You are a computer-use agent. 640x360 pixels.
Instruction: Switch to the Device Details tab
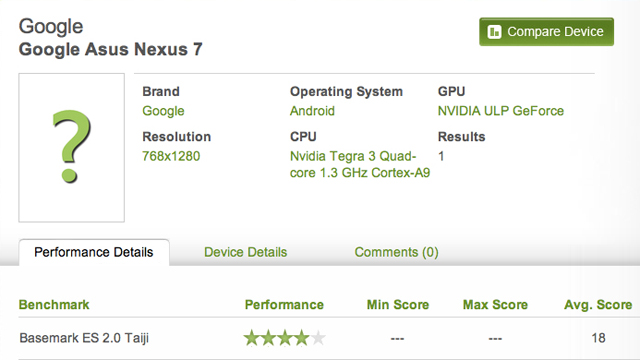(x=246, y=252)
